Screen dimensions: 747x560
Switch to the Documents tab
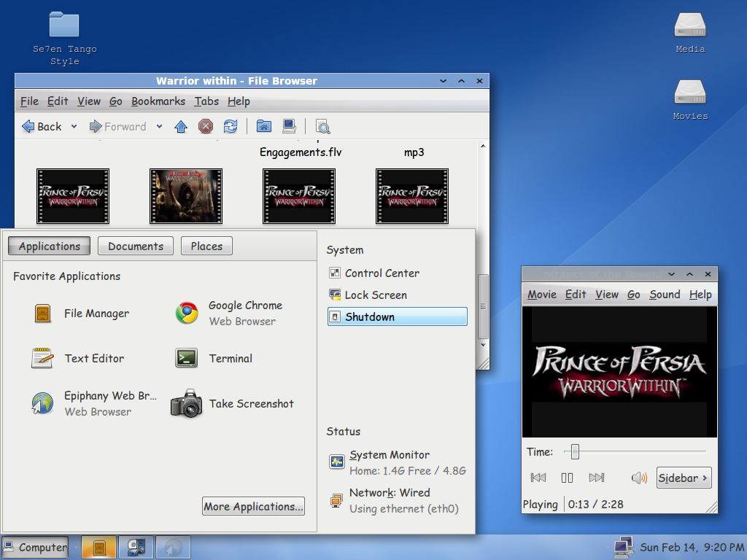click(136, 246)
